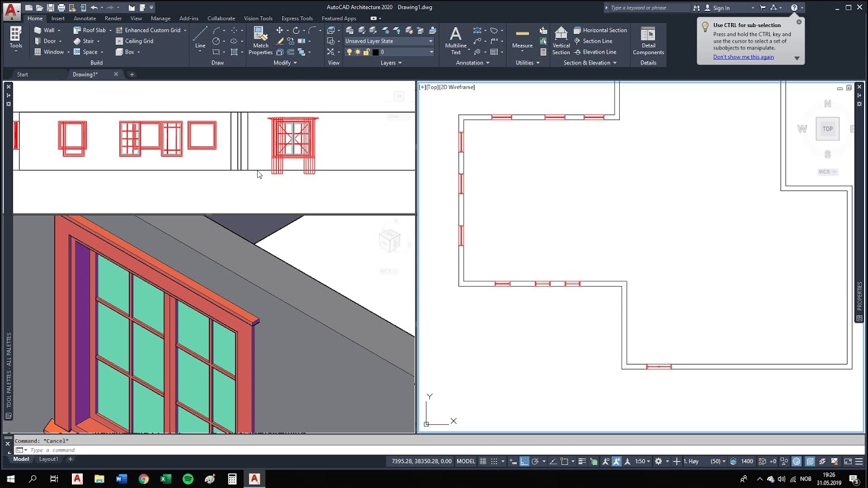Select the Elevation Line tool

pyautogui.click(x=595, y=52)
